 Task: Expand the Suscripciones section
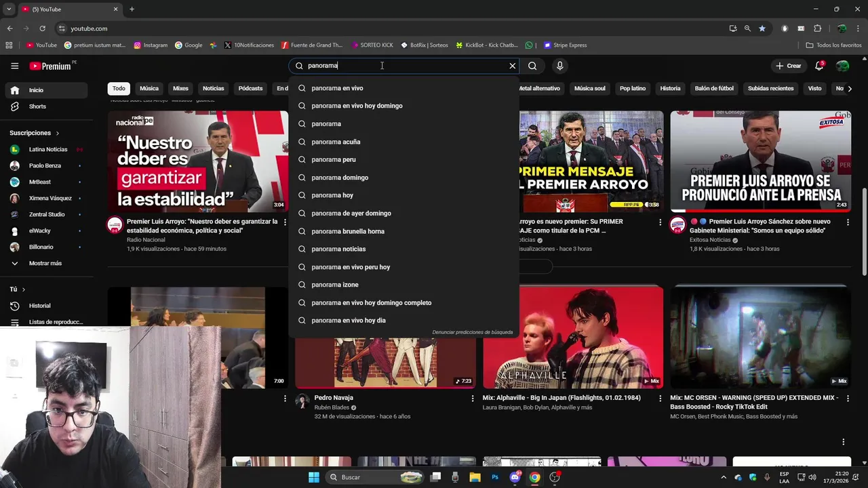pos(35,133)
